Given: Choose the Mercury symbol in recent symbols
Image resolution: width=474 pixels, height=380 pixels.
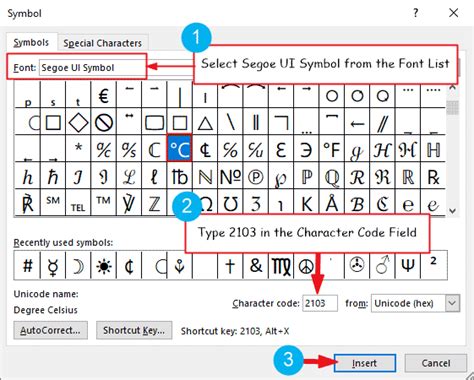Looking at the screenshot, I should 53,266.
